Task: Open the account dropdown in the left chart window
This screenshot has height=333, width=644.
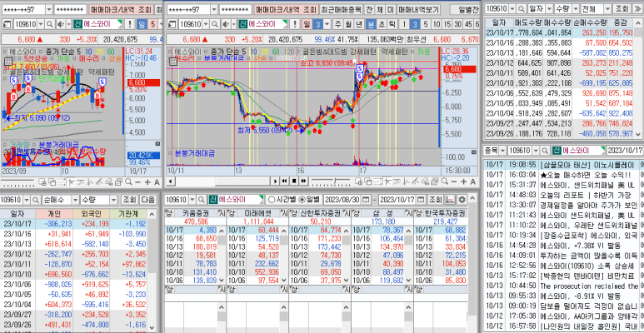Action: pos(49,9)
